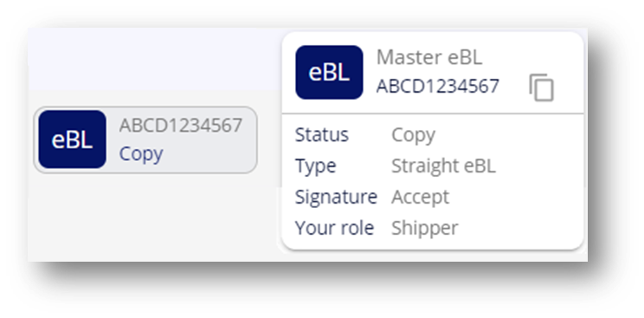
Task: Click the Straight eBL type value
Action: pyautogui.click(x=443, y=166)
